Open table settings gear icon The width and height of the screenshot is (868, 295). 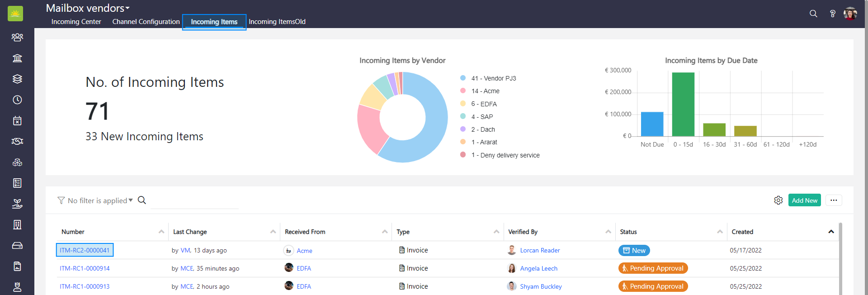coord(778,200)
